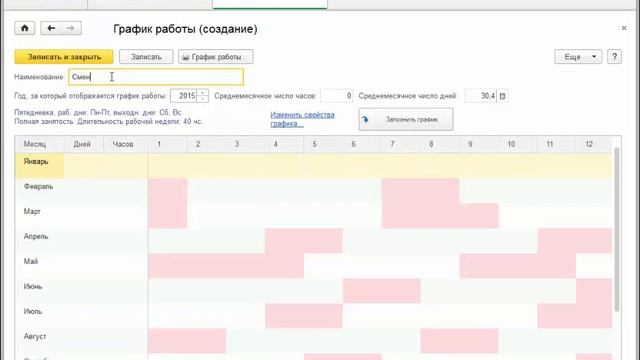This screenshot has width=640, height=360.
Task: Save with the Записать button
Action: coord(146,57)
